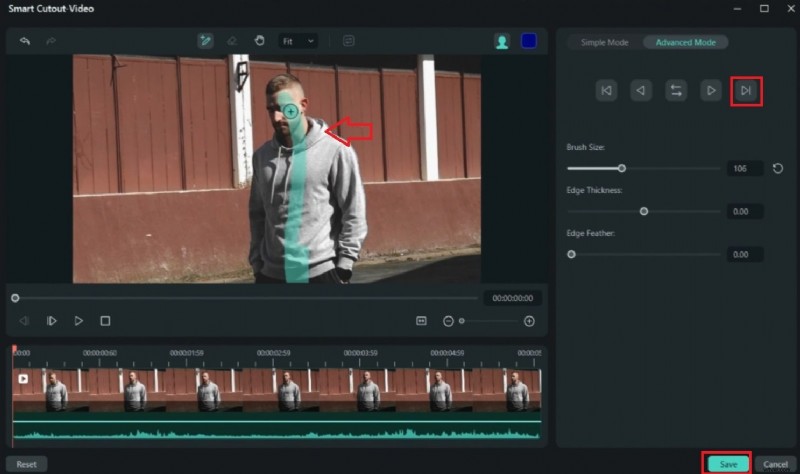The image size is (800, 474).
Task: Click the man in the video preview
Action: (x=306, y=179)
